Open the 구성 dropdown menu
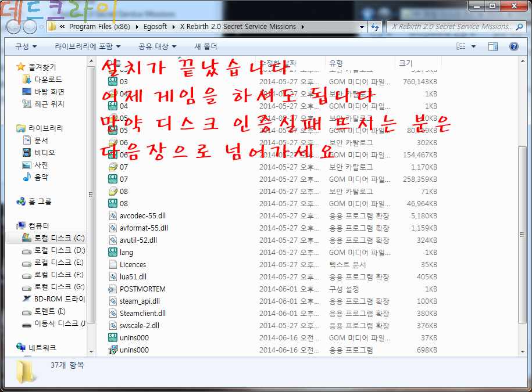This screenshot has width=532, height=392. click(x=26, y=46)
